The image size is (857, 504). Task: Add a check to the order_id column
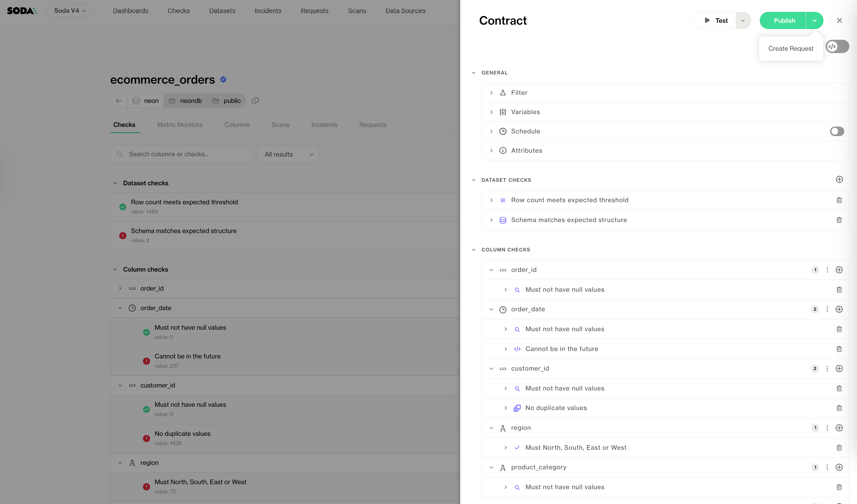coord(839,270)
